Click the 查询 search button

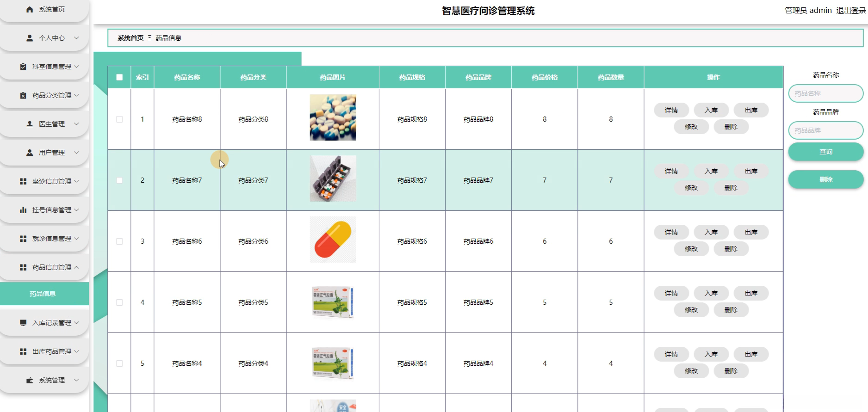826,152
